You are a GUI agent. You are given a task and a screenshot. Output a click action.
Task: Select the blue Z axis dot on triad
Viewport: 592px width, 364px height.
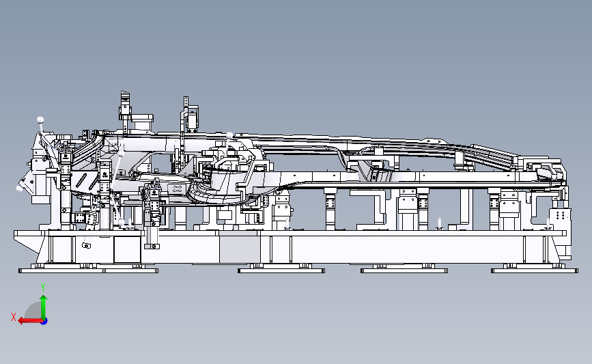(x=44, y=321)
